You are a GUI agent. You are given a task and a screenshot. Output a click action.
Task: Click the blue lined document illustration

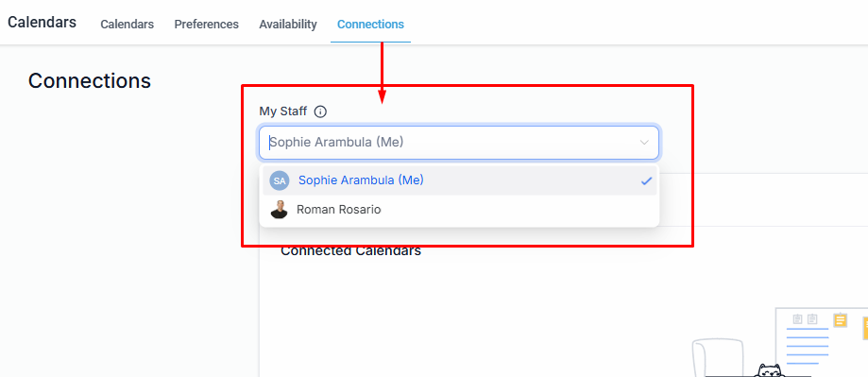tap(808, 346)
